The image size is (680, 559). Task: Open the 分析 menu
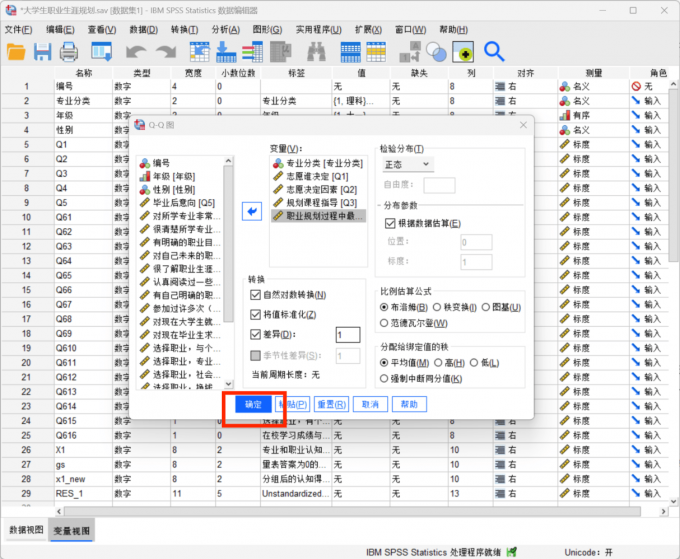225,30
